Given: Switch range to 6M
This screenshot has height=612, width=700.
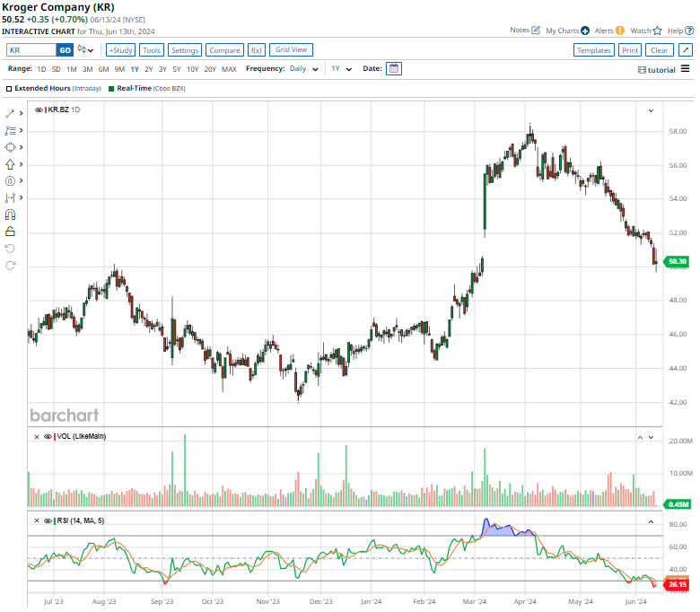Looking at the screenshot, I should coord(103,69).
